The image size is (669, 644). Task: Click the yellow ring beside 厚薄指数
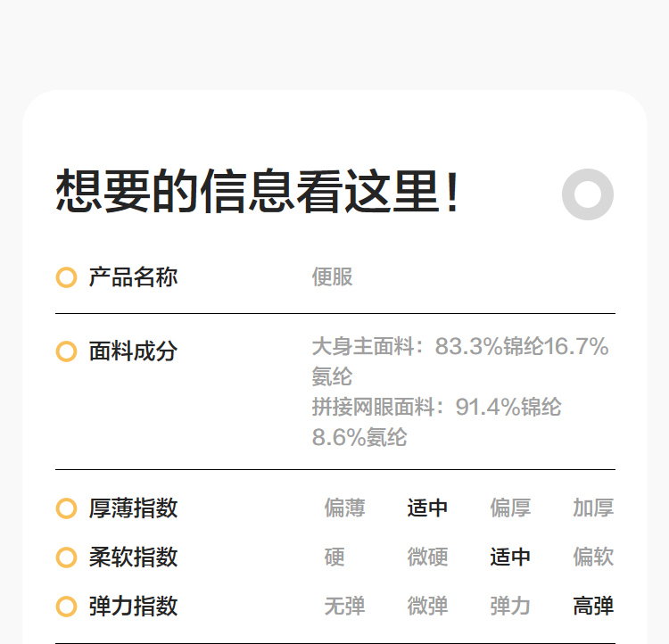[x=66, y=508]
